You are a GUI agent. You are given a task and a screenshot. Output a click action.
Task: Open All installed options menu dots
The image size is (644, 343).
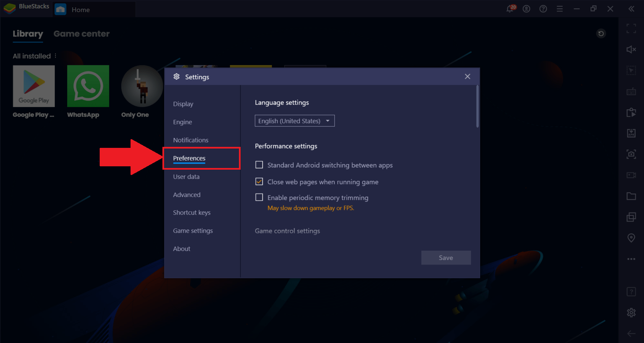pos(55,56)
